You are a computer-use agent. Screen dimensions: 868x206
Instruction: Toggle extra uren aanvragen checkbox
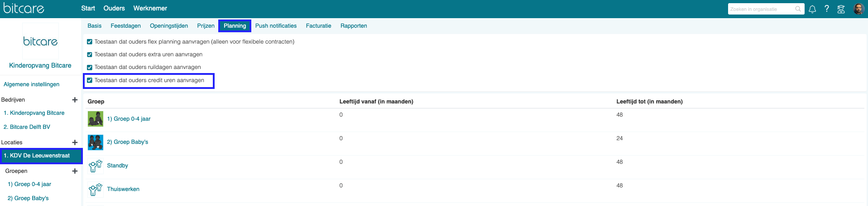tap(90, 54)
